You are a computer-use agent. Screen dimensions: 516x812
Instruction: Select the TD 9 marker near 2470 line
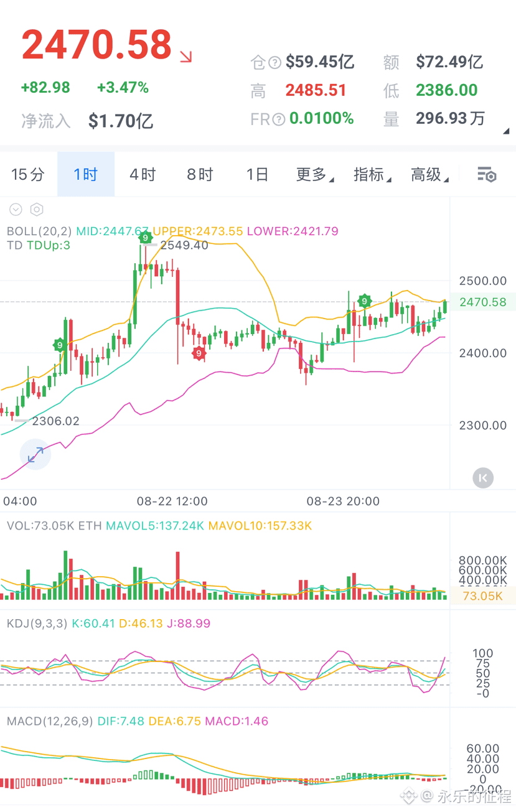364,301
